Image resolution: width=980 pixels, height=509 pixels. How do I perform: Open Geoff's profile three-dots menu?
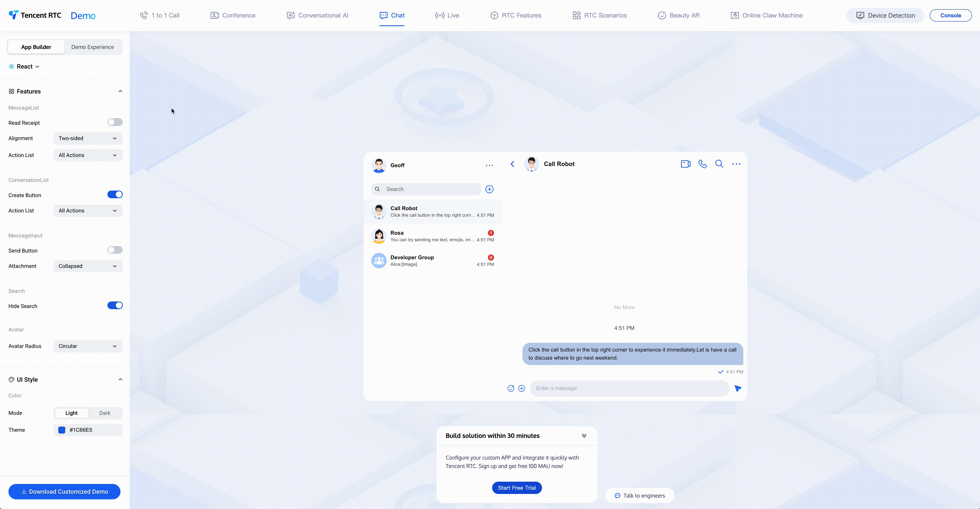tap(489, 166)
